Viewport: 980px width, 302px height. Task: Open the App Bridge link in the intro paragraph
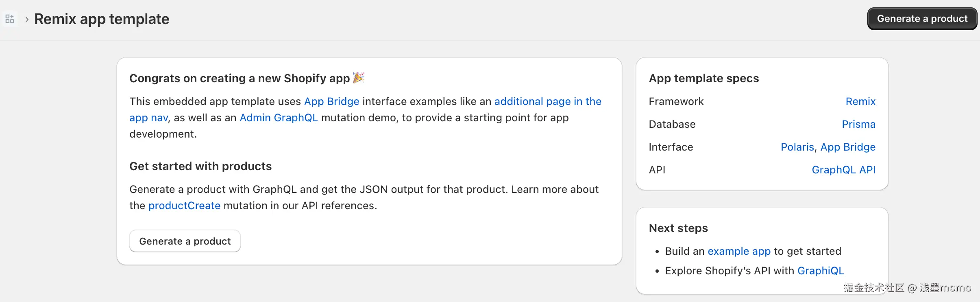[x=331, y=101]
